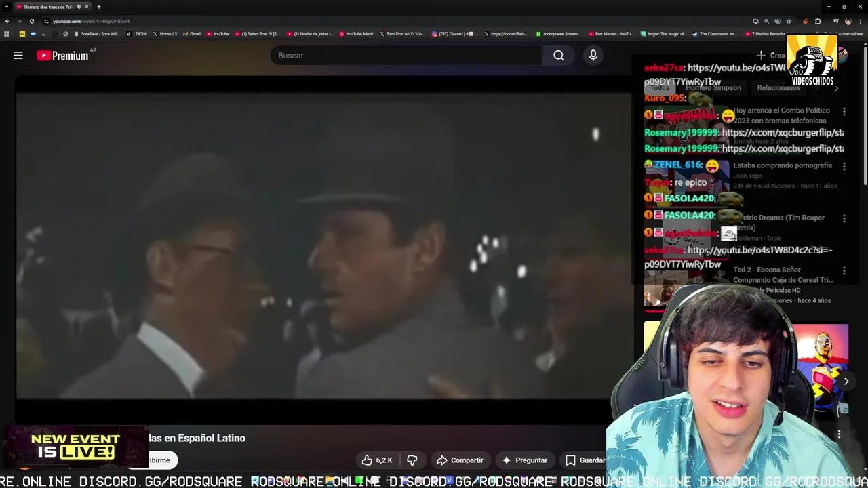Open the Fart Master YouTube bookmark
The image size is (868, 488).
(612, 33)
